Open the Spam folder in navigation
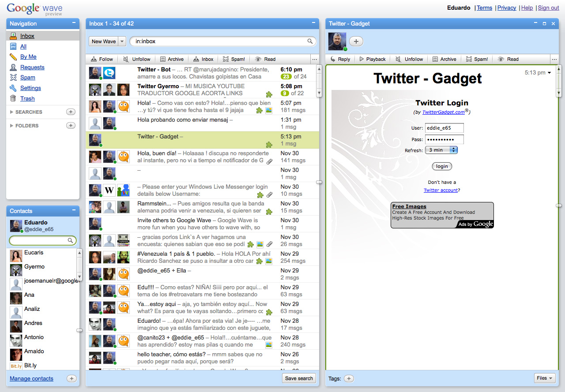 pyautogui.click(x=27, y=78)
